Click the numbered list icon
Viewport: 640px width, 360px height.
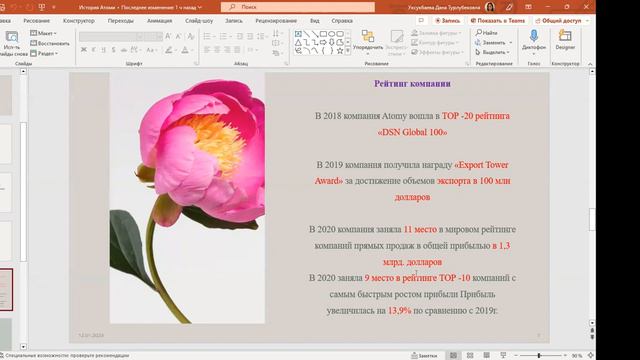(224, 36)
